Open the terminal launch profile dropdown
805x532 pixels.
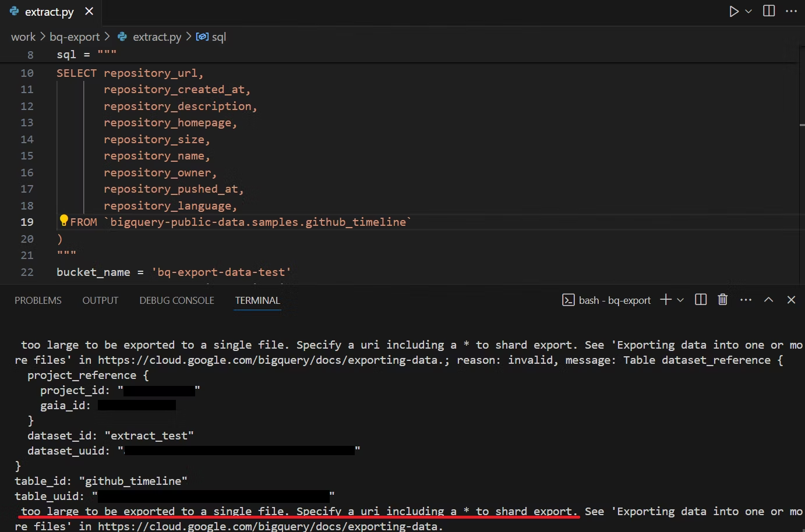[680, 299]
